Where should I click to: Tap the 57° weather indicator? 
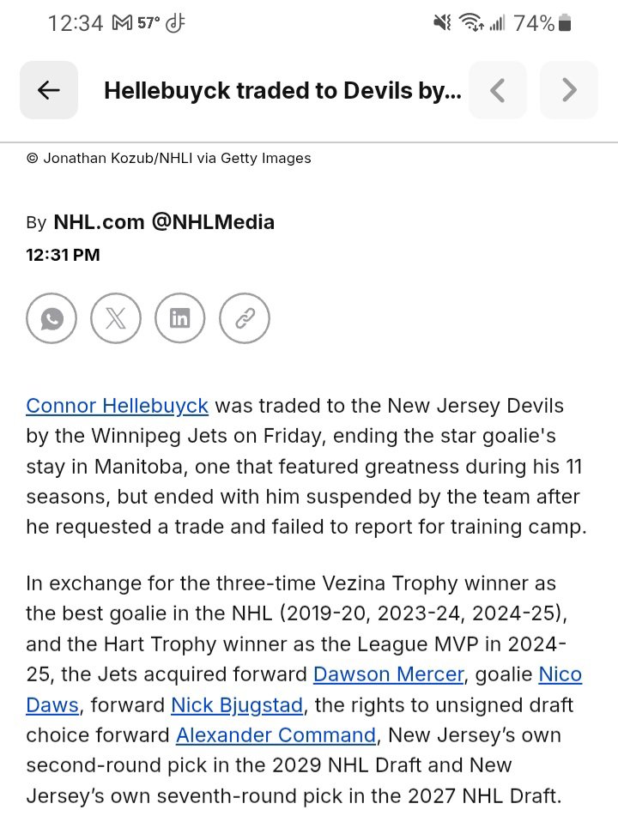pos(148,23)
